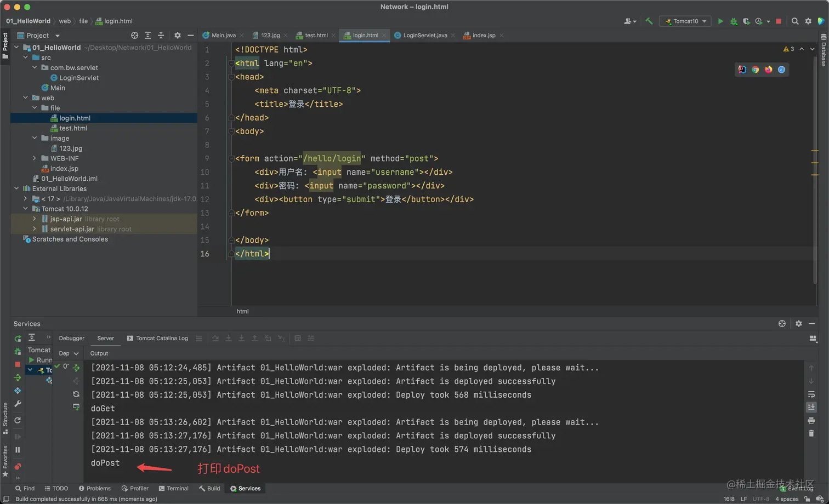Toggle soft-wrap in output console
This screenshot has height=504, width=829.
point(811,394)
